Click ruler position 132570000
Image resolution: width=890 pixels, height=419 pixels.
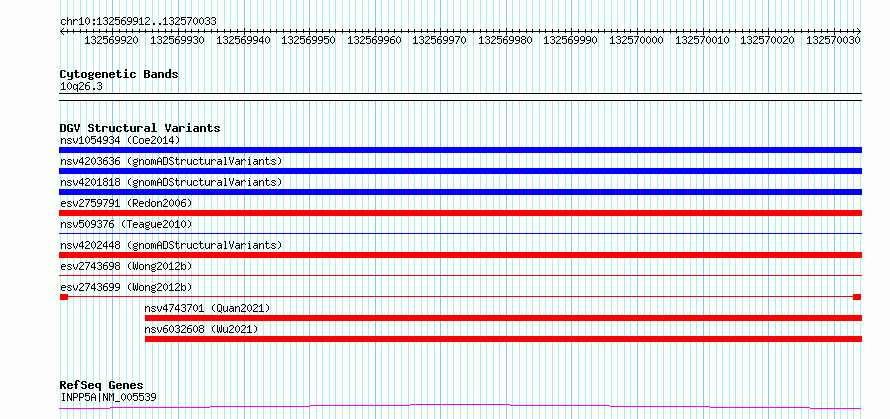636,40
